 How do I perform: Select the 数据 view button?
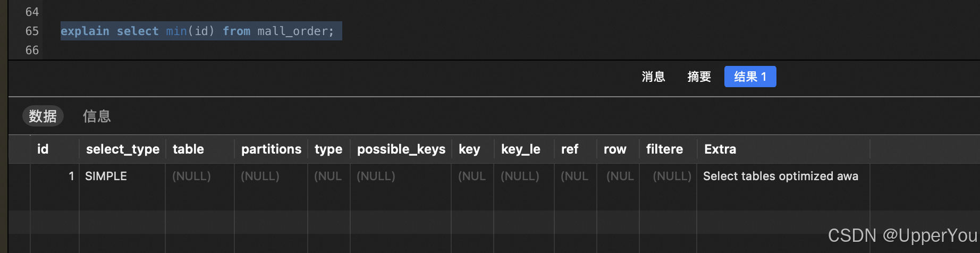click(x=43, y=116)
